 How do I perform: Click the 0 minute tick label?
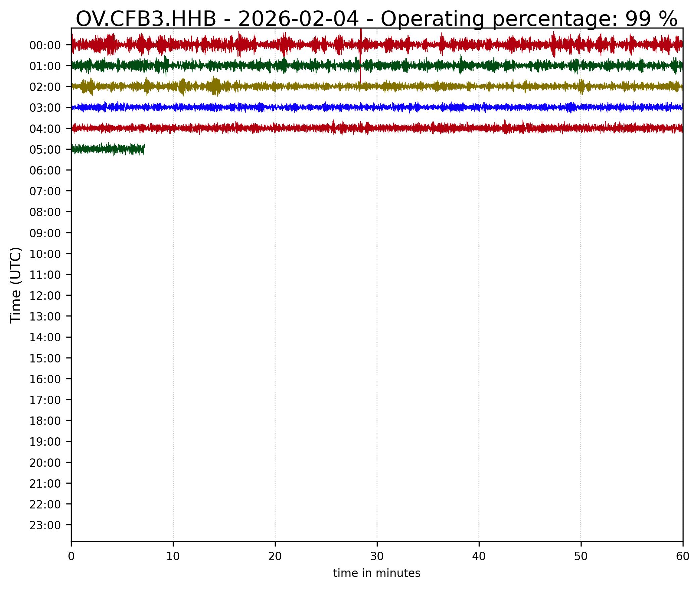click(71, 557)
